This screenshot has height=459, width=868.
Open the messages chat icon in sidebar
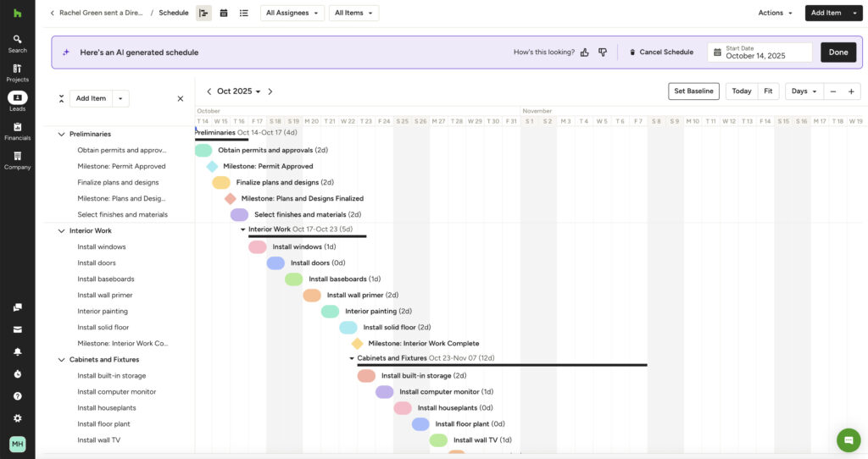pyautogui.click(x=17, y=307)
